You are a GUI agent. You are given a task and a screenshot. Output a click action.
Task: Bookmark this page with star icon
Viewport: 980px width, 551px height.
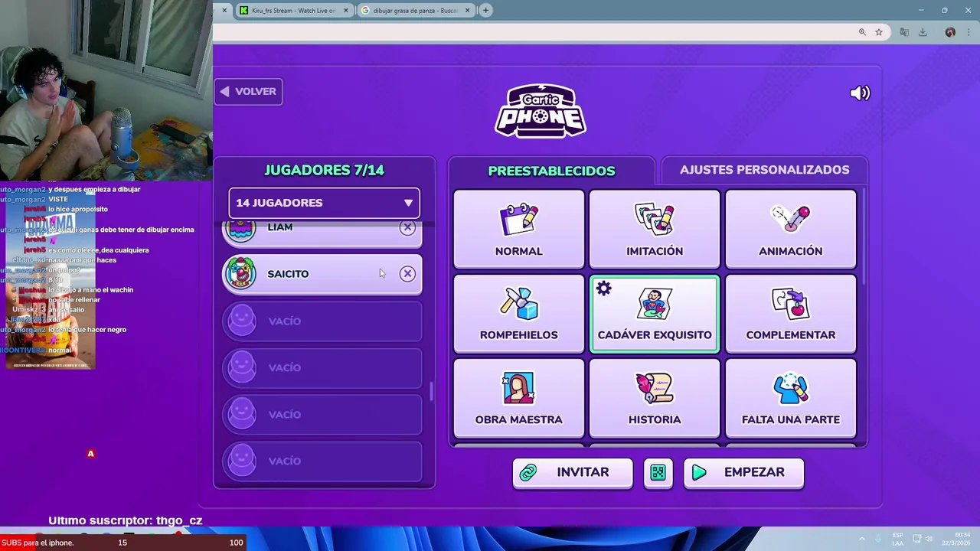879,32
